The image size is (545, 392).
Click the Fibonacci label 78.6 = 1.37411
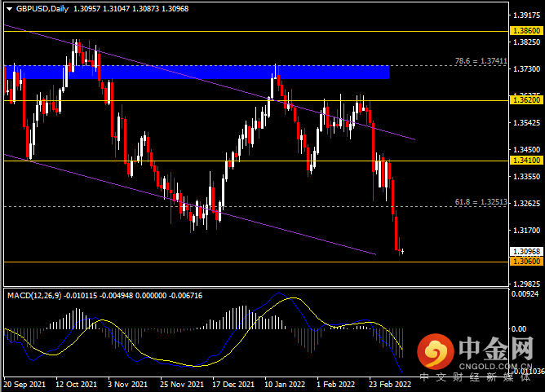[x=481, y=61]
